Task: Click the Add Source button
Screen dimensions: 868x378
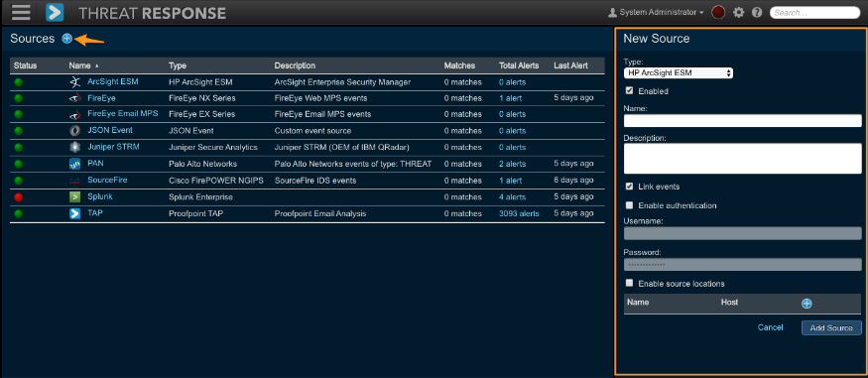Action: pos(831,327)
